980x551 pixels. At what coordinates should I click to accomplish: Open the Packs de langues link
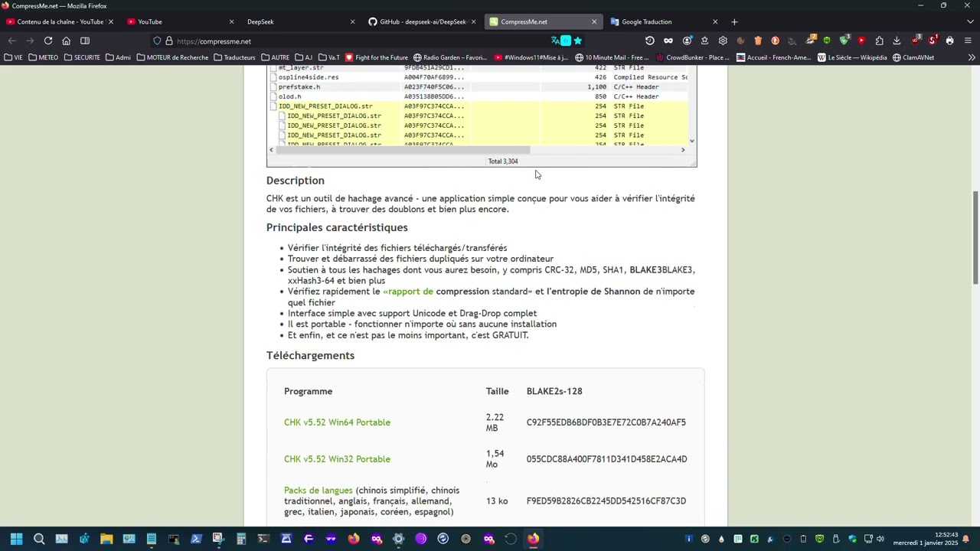(318, 491)
